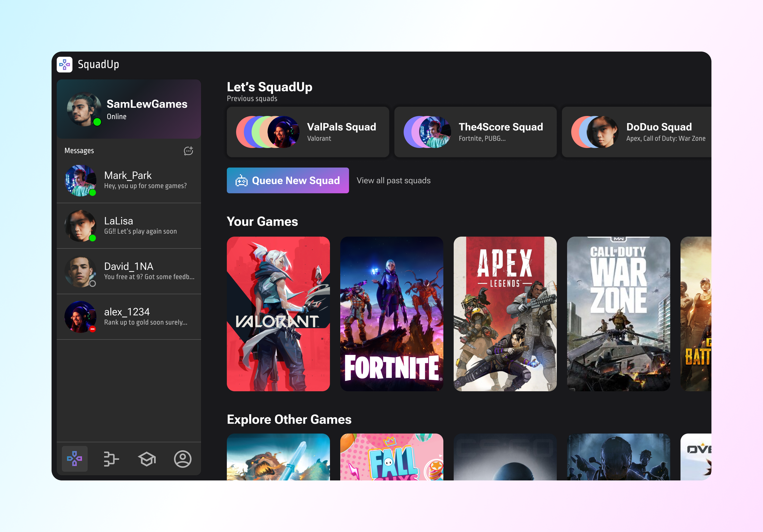The width and height of the screenshot is (763, 532).
Task: Open the graduation cap learning tab icon
Action: click(147, 459)
